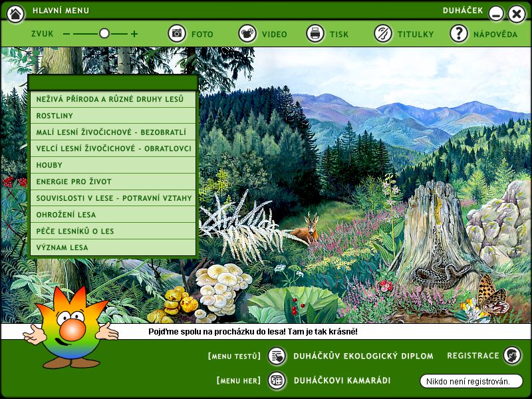532x399 pixels.
Task: Increase sound with the plus sign
Action: (x=134, y=34)
